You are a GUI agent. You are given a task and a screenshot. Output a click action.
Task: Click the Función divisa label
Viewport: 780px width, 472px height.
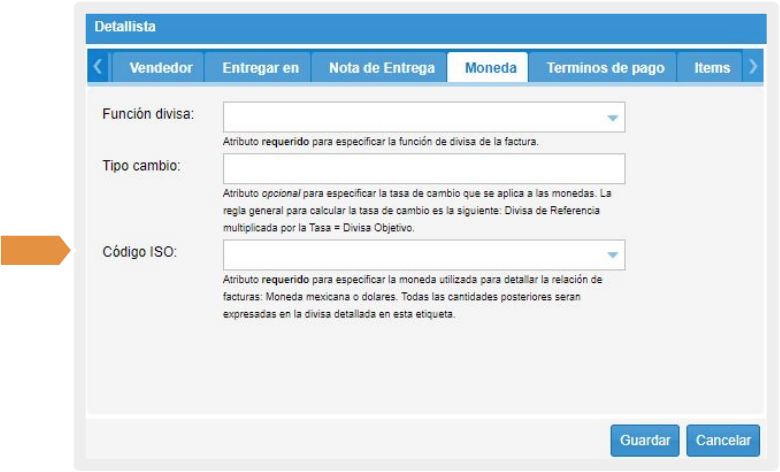[148, 114]
